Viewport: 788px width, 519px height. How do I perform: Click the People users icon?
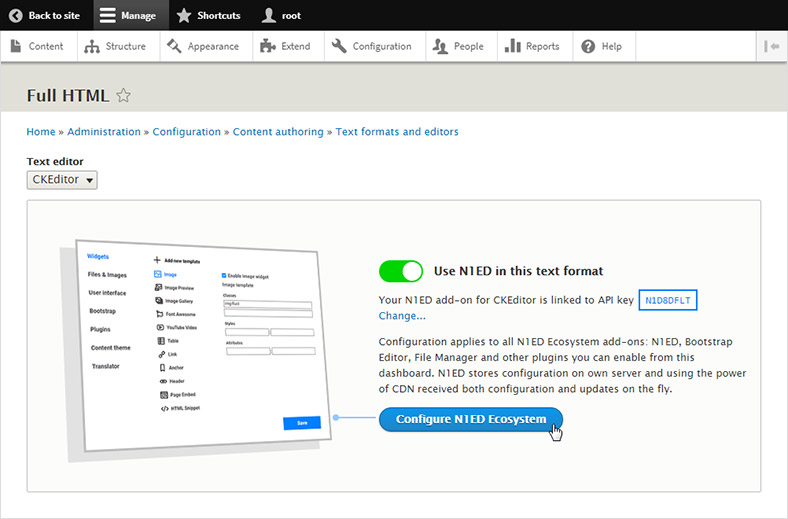pos(440,47)
